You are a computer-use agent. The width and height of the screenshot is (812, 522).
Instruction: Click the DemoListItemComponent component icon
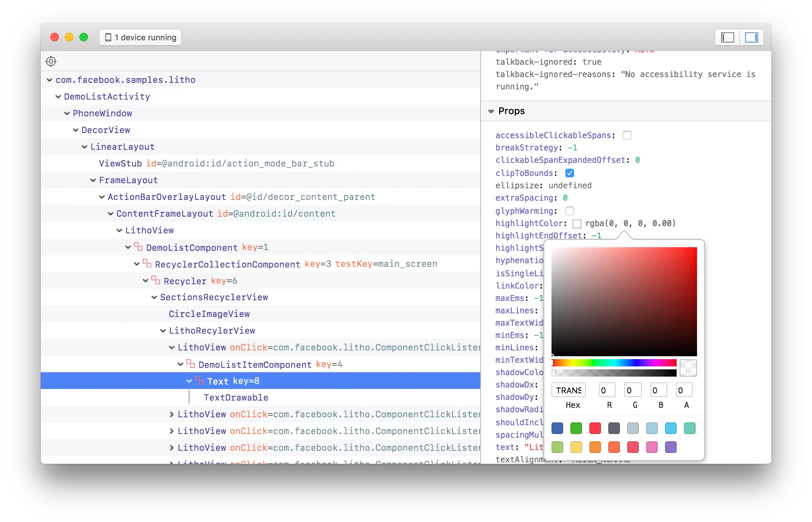click(x=191, y=364)
